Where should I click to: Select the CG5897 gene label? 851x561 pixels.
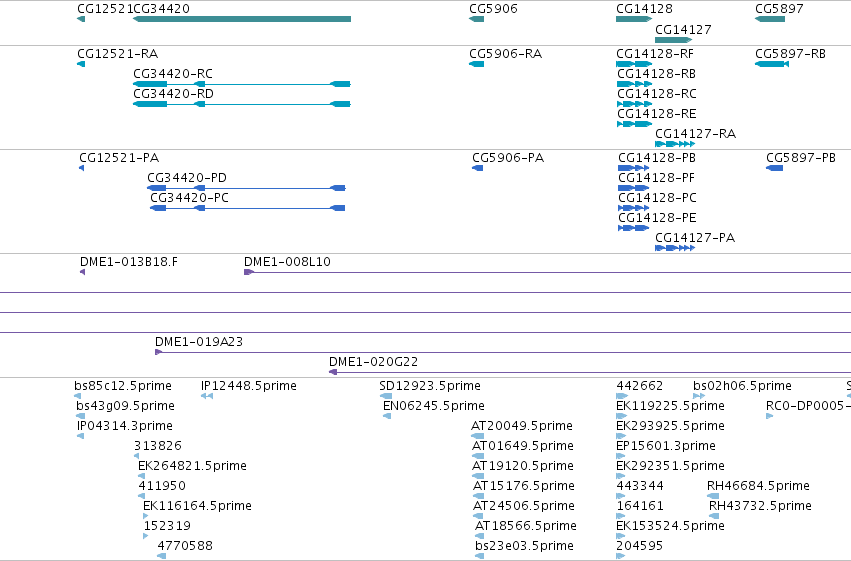tap(779, 9)
